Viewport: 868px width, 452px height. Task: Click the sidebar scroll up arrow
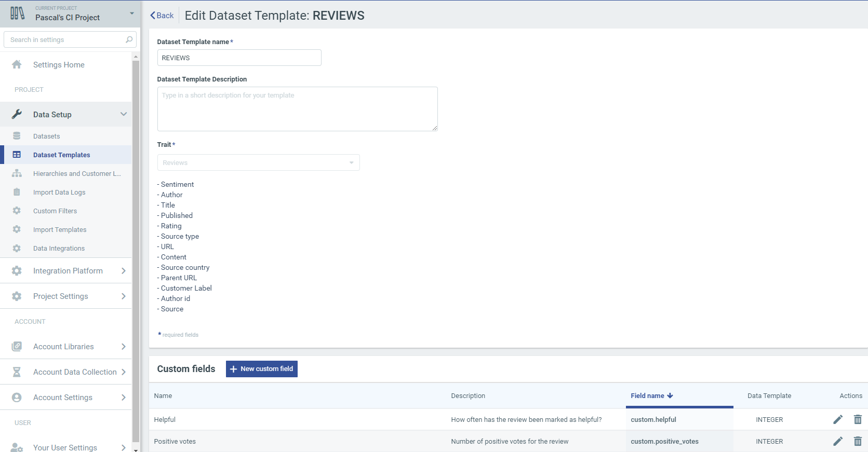tap(136, 56)
